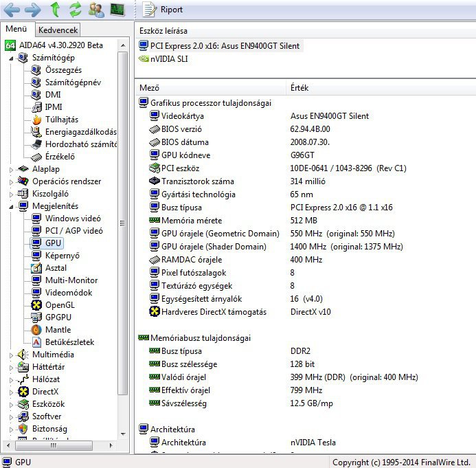The image size is (476, 468).
Task: Open Windows videó in the tree
Action: 73,219
